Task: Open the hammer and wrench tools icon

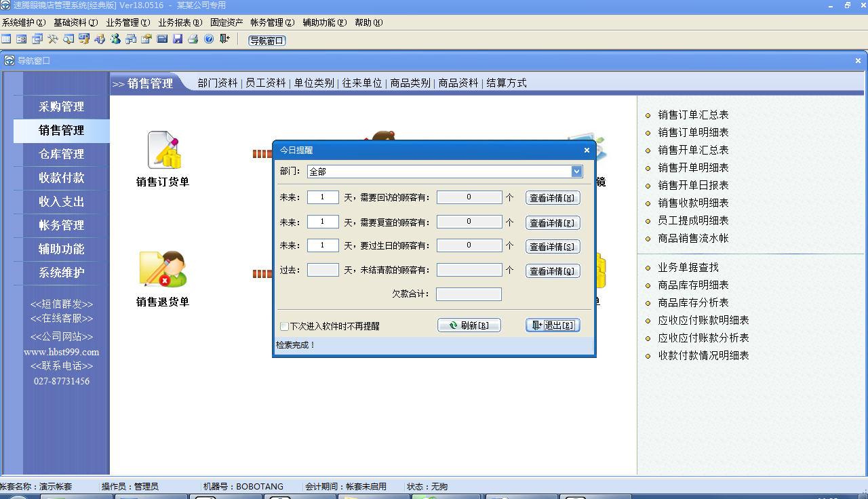Action: (53, 39)
